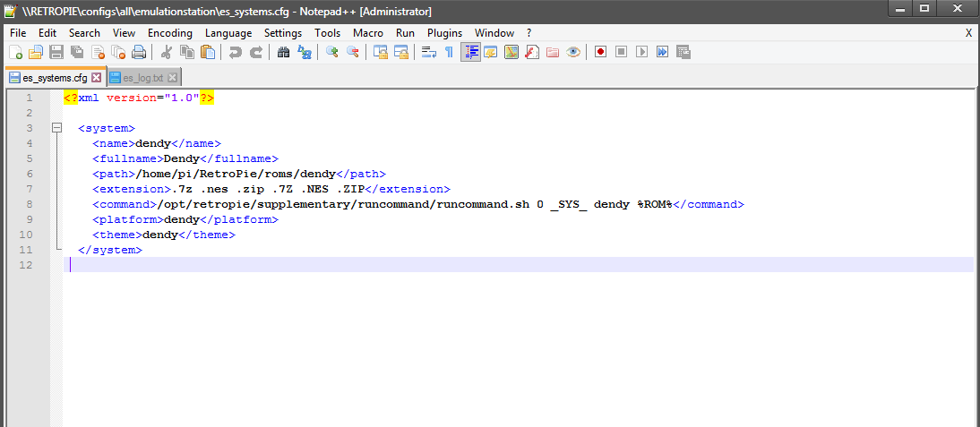Click the 'dendy' theme value on line 10
Viewport: 980px width, 427px height.
click(x=160, y=235)
